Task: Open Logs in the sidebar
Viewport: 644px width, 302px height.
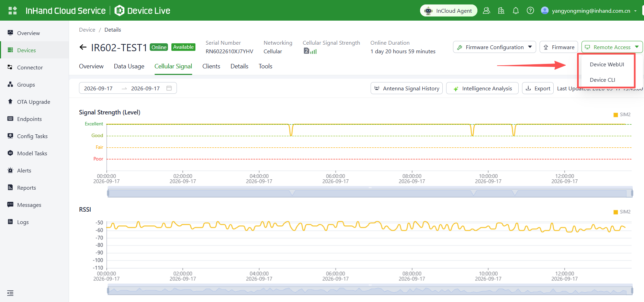Action: (34, 222)
